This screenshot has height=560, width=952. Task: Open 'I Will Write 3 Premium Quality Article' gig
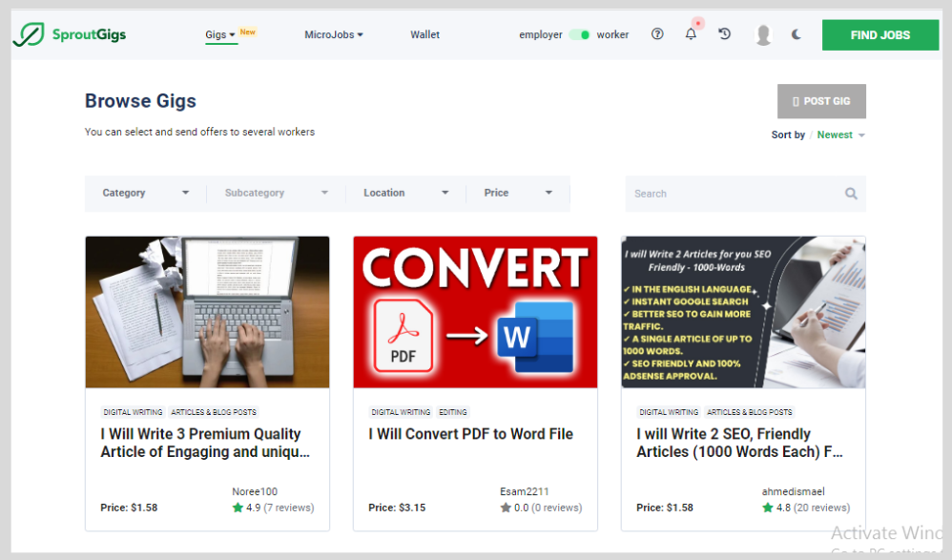point(205,443)
